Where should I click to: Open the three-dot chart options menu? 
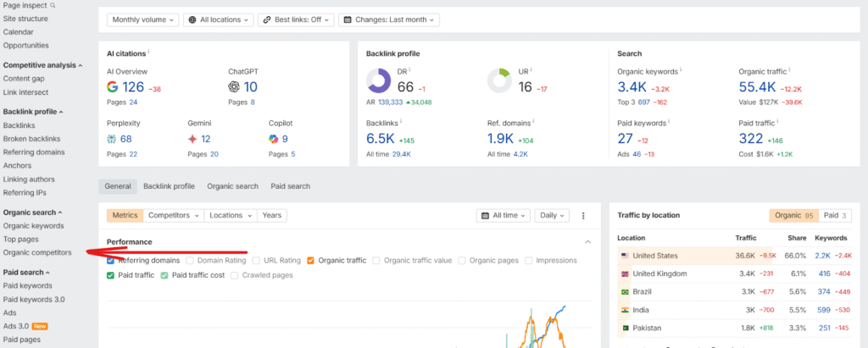(583, 216)
